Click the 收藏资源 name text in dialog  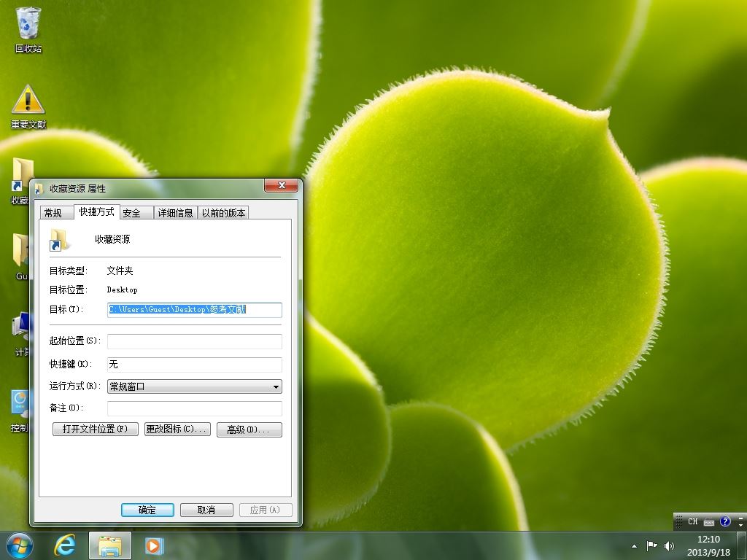[112, 239]
